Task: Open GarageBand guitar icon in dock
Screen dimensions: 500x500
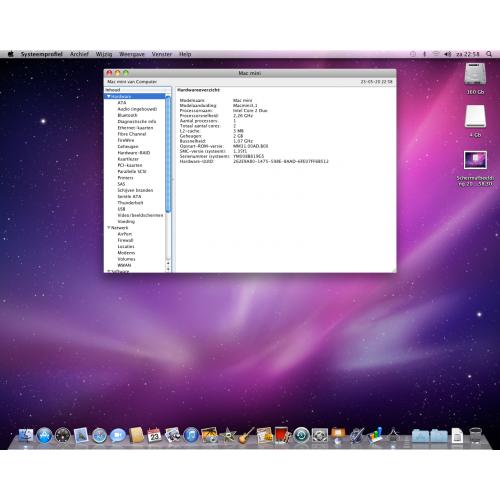Action: (x=246, y=435)
